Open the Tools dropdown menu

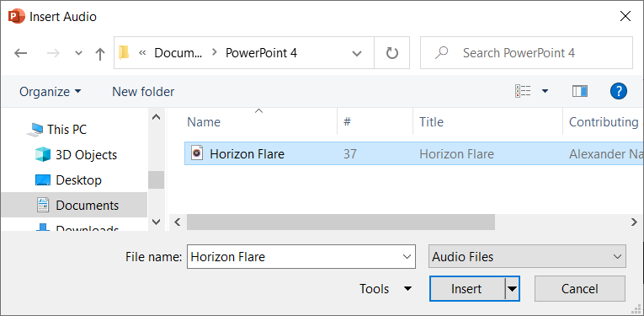click(386, 289)
